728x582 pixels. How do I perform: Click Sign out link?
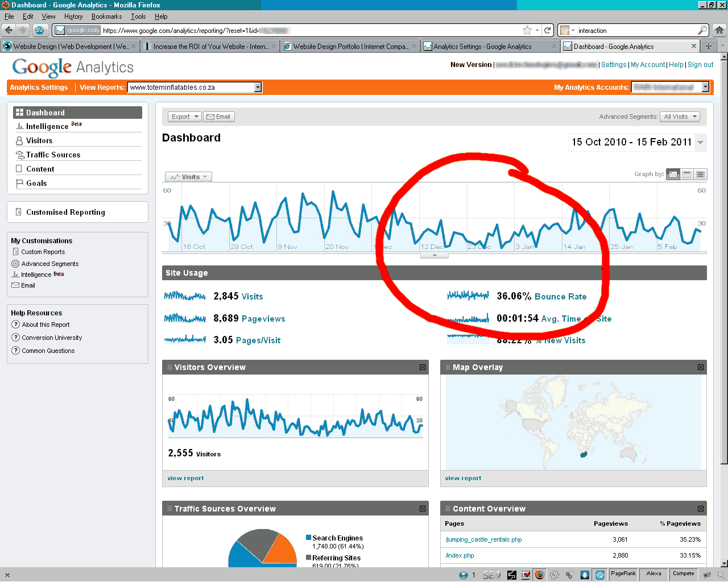(x=700, y=65)
